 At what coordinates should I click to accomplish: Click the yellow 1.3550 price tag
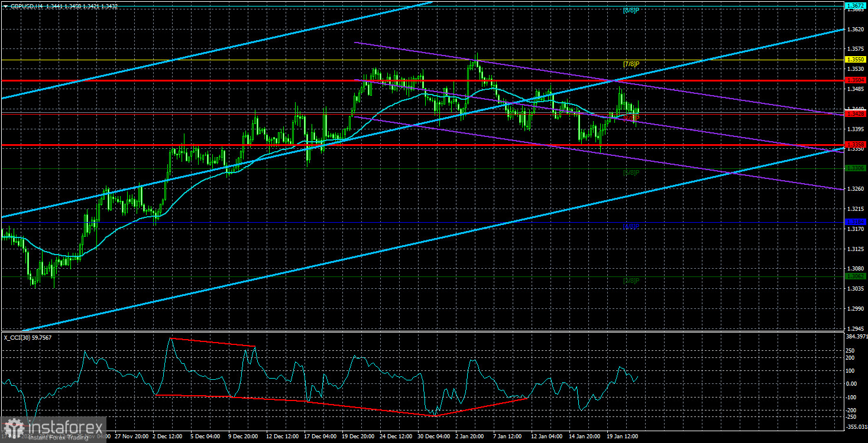pyautogui.click(x=854, y=59)
